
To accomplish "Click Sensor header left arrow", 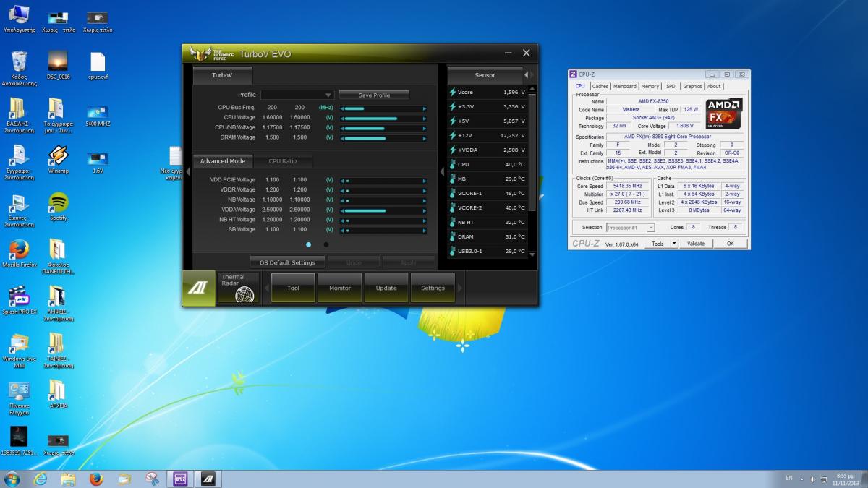I will 526,74.
